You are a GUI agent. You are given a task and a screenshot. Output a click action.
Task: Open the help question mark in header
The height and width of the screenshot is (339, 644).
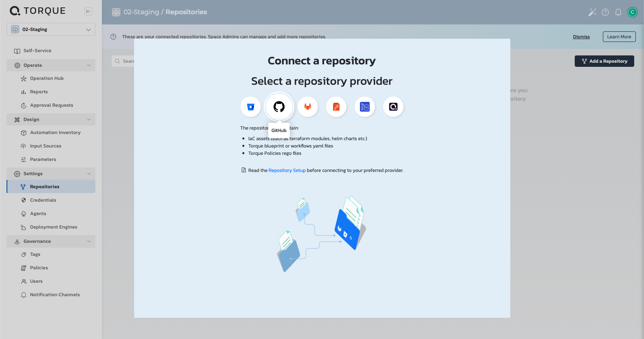click(x=605, y=12)
